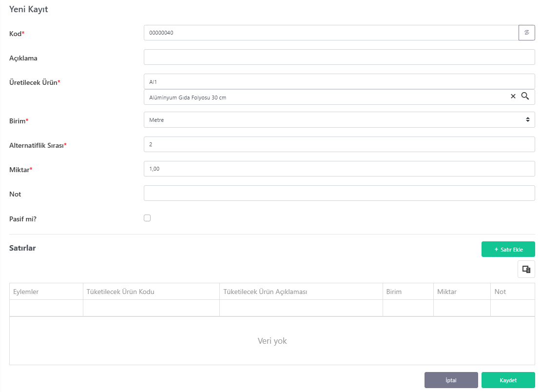Select the Üretilecek Ürün code field Al1
The width and height of the screenshot is (541, 392).
339,81
